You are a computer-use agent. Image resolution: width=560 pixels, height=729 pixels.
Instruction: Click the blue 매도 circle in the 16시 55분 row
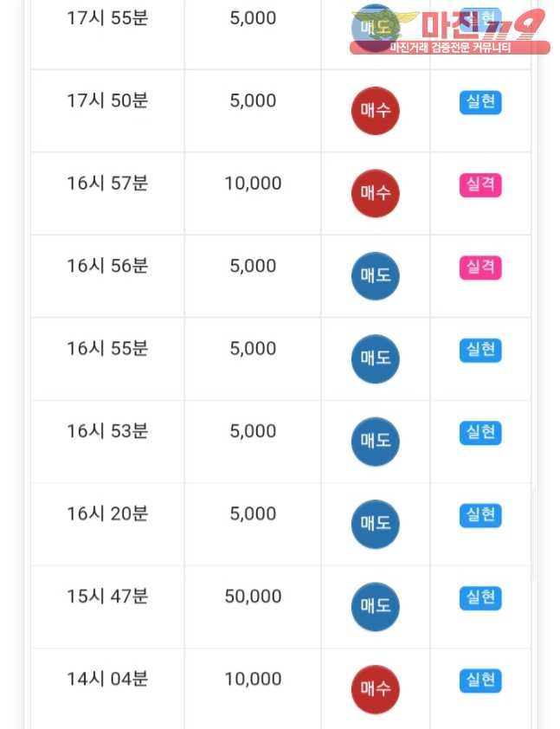point(375,358)
